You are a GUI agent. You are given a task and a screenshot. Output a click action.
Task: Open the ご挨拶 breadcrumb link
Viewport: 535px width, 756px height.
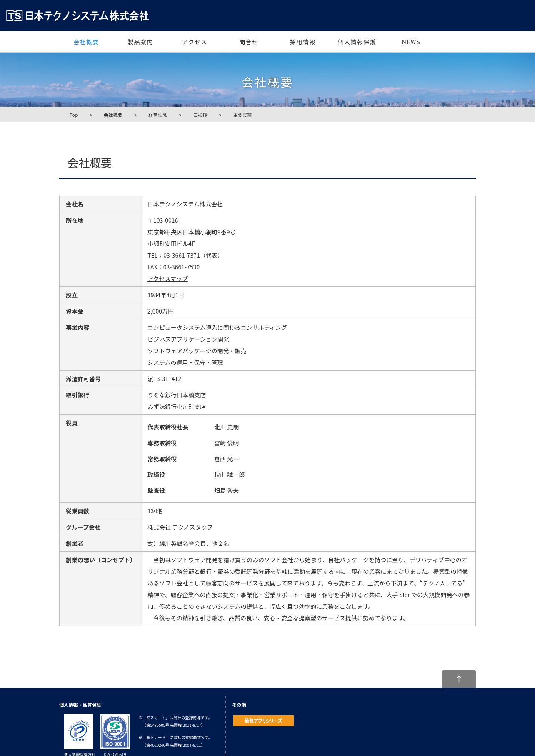[x=200, y=115]
